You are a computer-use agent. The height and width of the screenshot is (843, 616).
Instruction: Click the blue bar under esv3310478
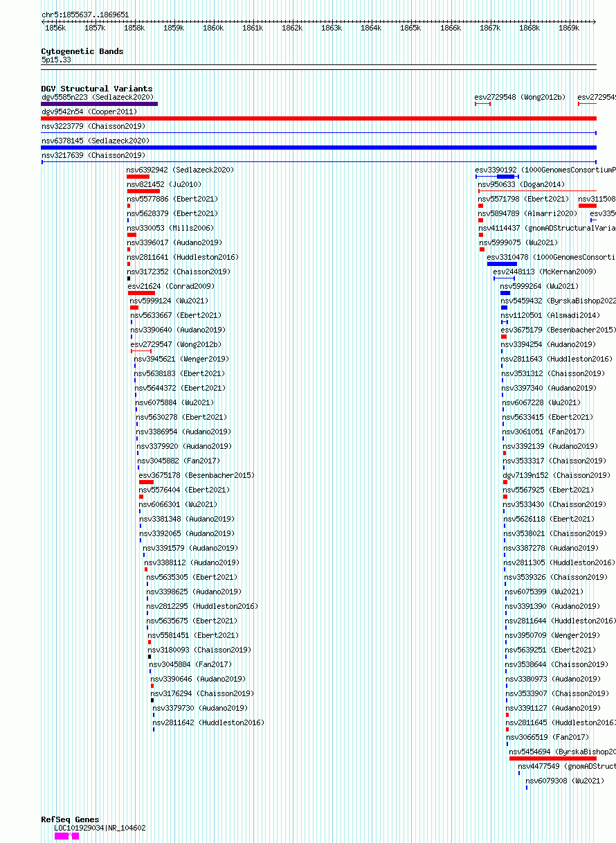coord(502,264)
